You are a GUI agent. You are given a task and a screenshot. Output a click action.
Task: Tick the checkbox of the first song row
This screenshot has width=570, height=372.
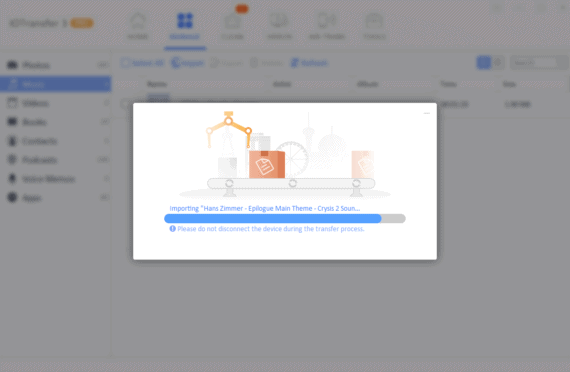[125, 104]
